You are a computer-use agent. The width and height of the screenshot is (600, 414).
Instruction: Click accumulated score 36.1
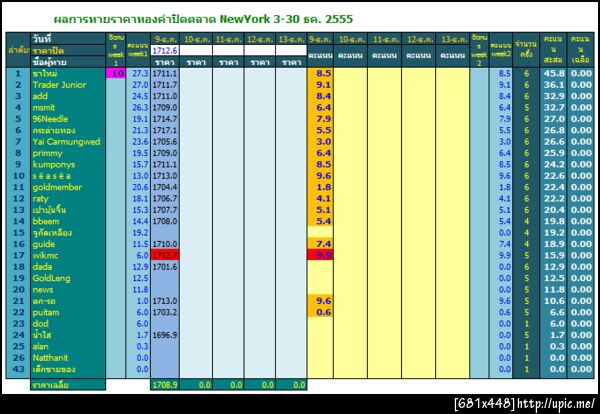coord(553,85)
